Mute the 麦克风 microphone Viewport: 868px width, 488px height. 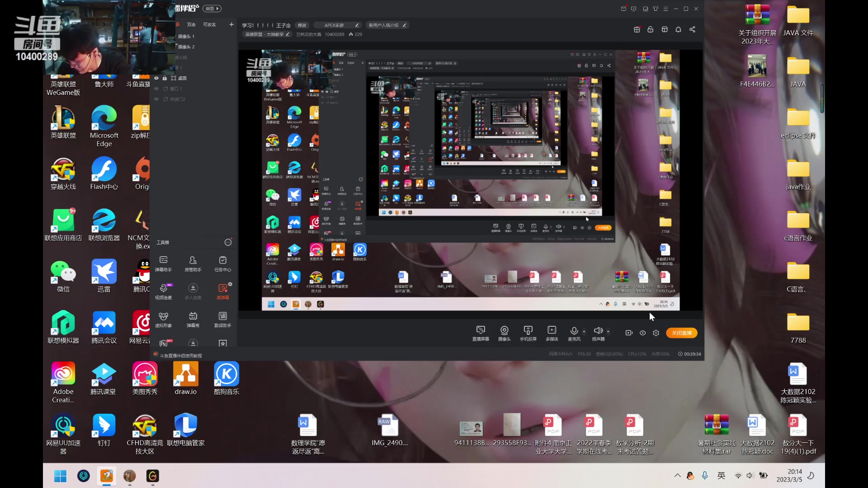pos(574,333)
